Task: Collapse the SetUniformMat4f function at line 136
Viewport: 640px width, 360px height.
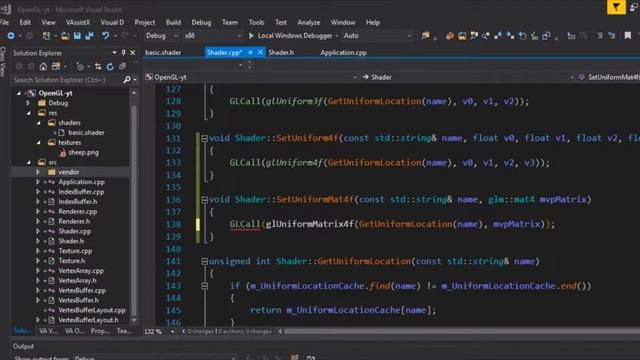Action: click(x=204, y=200)
